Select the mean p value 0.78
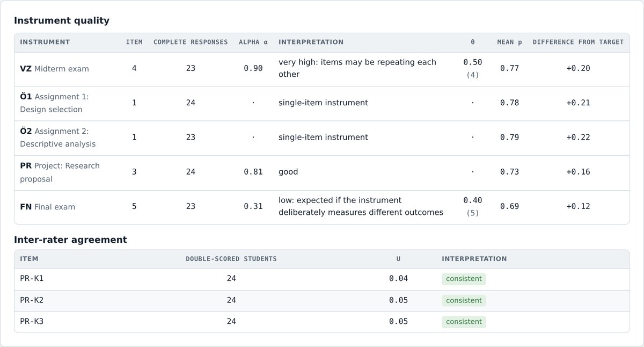Image resolution: width=644 pixels, height=347 pixels. [509, 103]
